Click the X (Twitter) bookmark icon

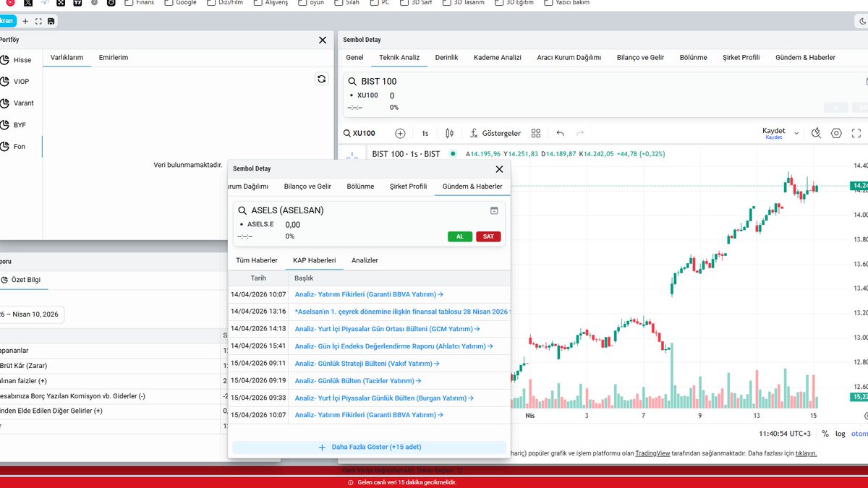click(x=27, y=3)
